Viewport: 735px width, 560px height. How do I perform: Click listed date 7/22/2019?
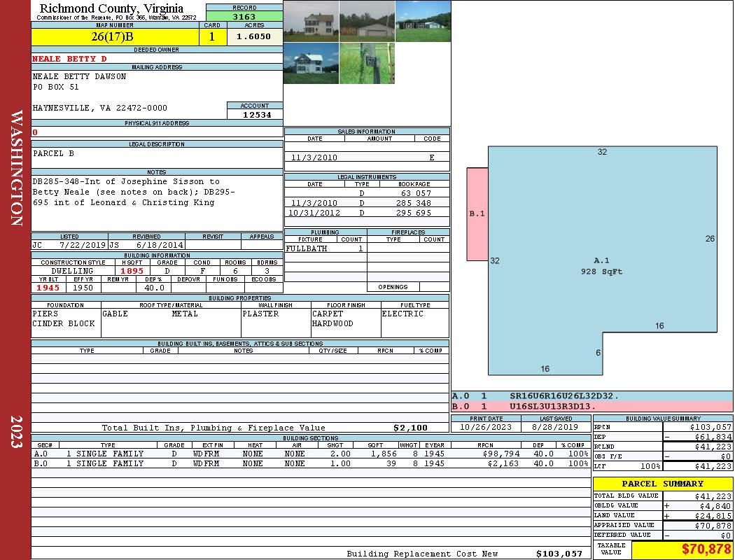83,244
